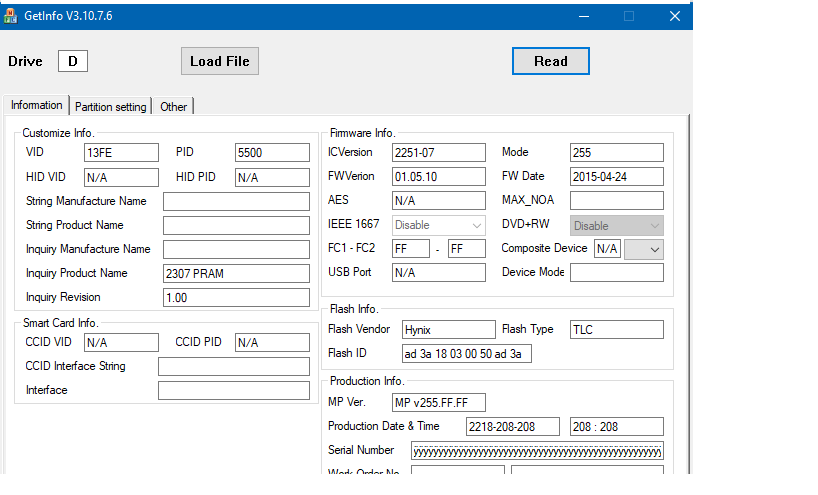The image size is (818, 495).
Task: Click the Inquiry Manufacture Name field
Action: coord(236,249)
